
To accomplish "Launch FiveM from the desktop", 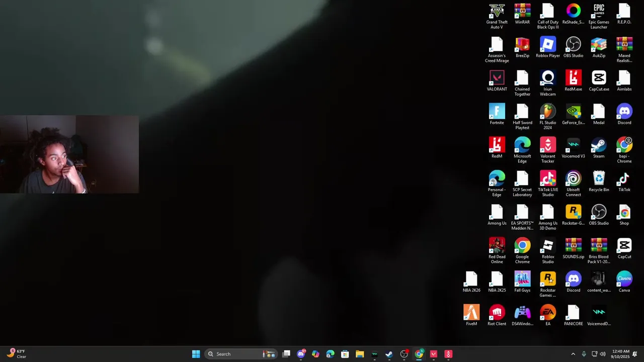I will [471, 316].
